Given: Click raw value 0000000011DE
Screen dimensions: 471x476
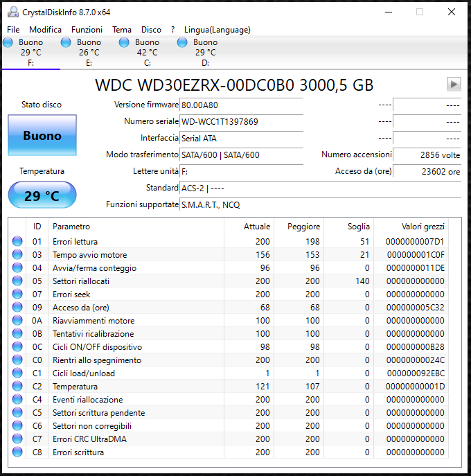Looking at the screenshot, I should [x=416, y=268].
